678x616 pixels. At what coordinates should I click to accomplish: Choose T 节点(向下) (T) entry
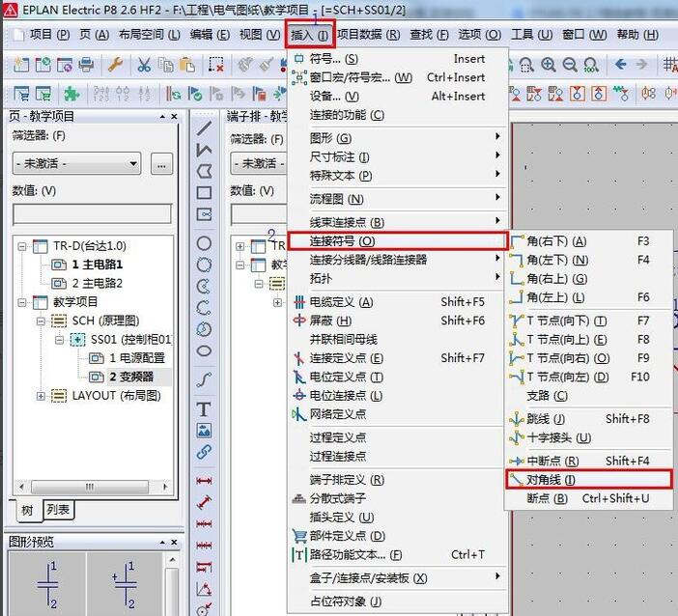coord(588,321)
